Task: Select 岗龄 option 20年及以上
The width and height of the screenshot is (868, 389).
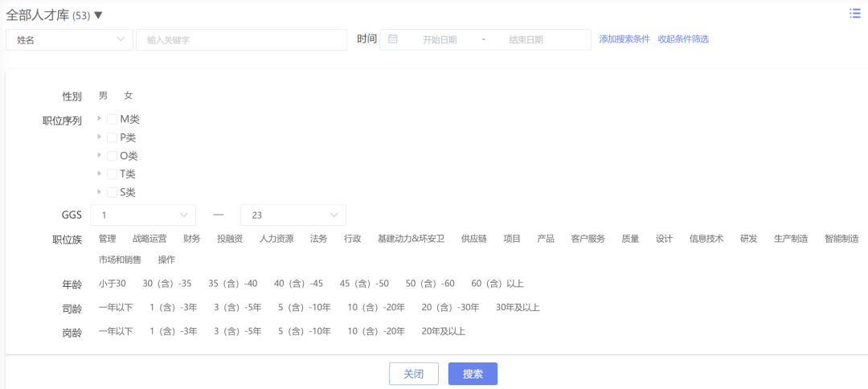Action: (444, 332)
